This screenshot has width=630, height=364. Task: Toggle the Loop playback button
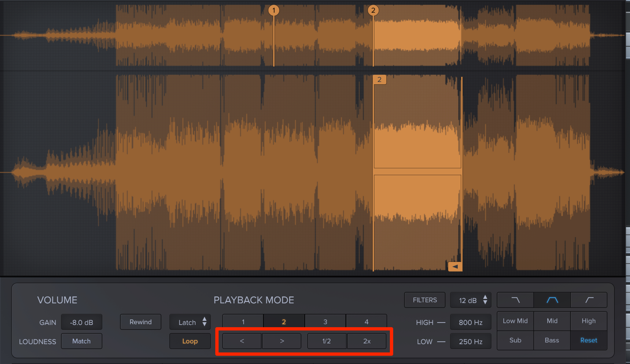190,341
